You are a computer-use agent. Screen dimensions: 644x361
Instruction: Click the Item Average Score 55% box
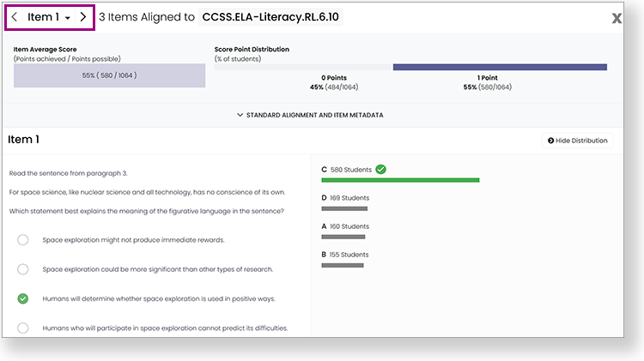click(109, 75)
